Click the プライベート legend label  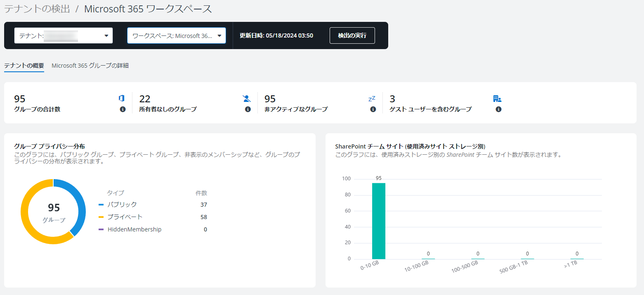coord(125,217)
